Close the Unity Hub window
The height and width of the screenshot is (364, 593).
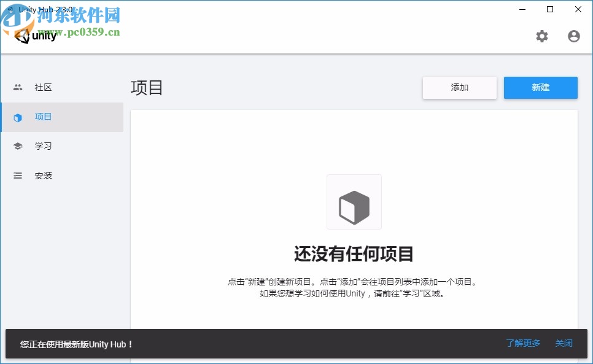coord(578,9)
